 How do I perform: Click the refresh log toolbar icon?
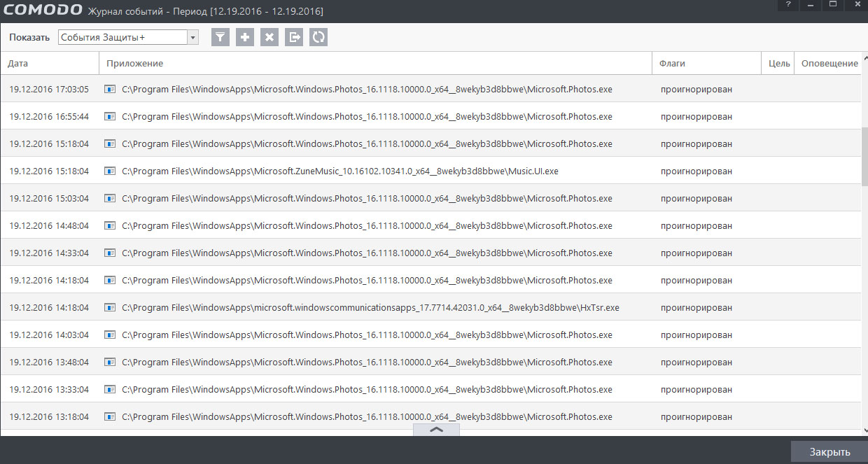tap(318, 37)
